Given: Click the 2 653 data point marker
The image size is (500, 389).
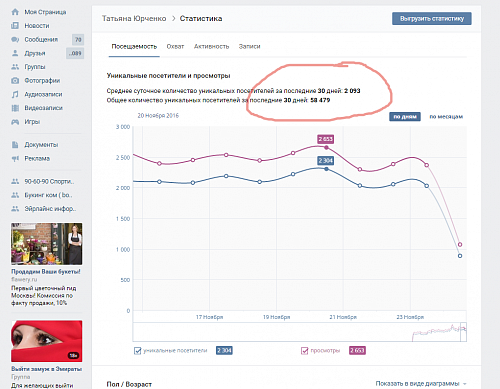Looking at the screenshot, I should point(326,147).
